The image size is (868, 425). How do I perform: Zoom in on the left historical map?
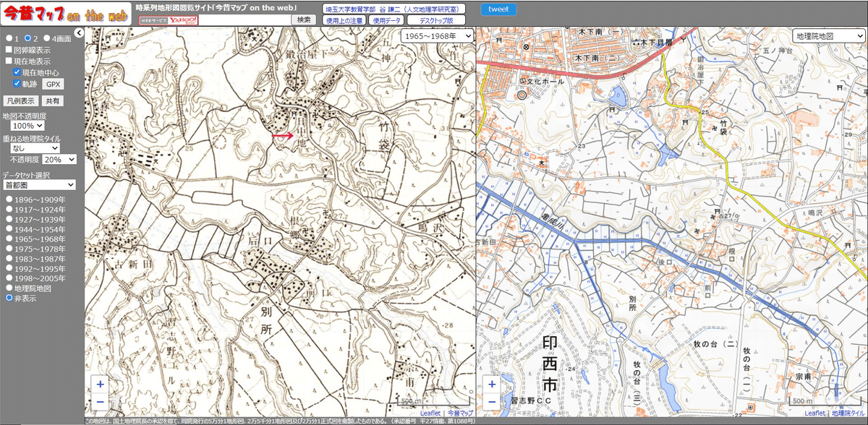pyautogui.click(x=100, y=384)
